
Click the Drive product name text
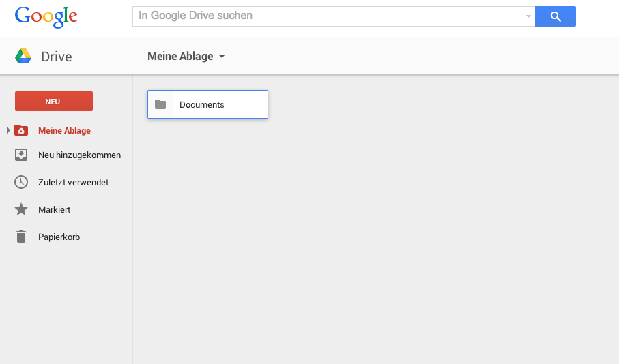point(57,57)
